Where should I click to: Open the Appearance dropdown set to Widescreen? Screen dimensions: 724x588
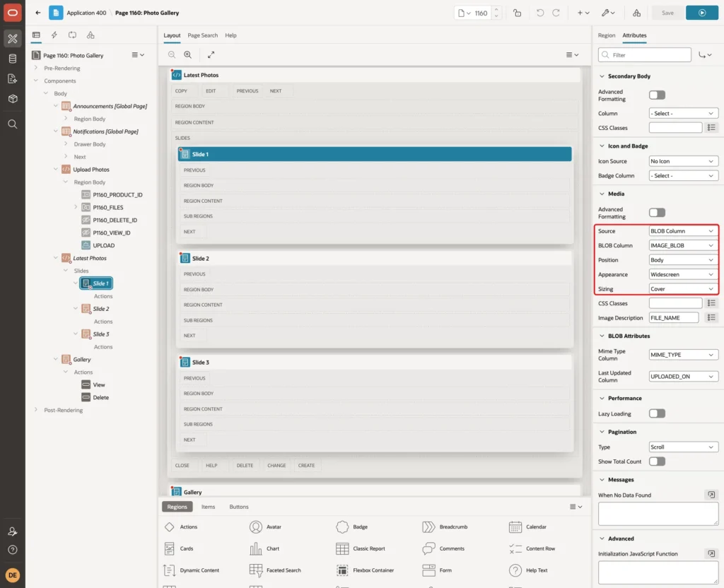pyautogui.click(x=683, y=274)
